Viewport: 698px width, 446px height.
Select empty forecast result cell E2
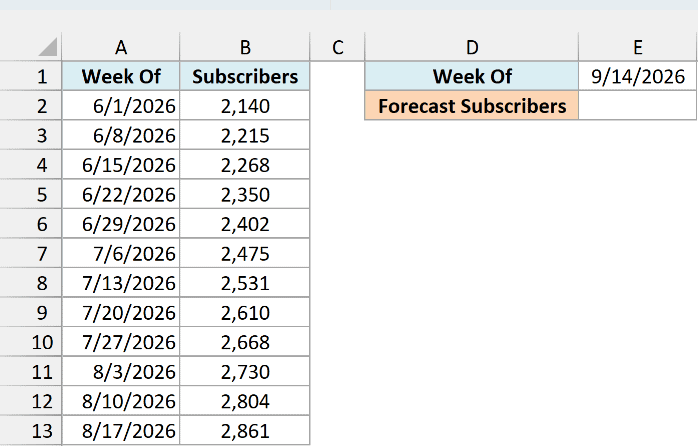638,106
